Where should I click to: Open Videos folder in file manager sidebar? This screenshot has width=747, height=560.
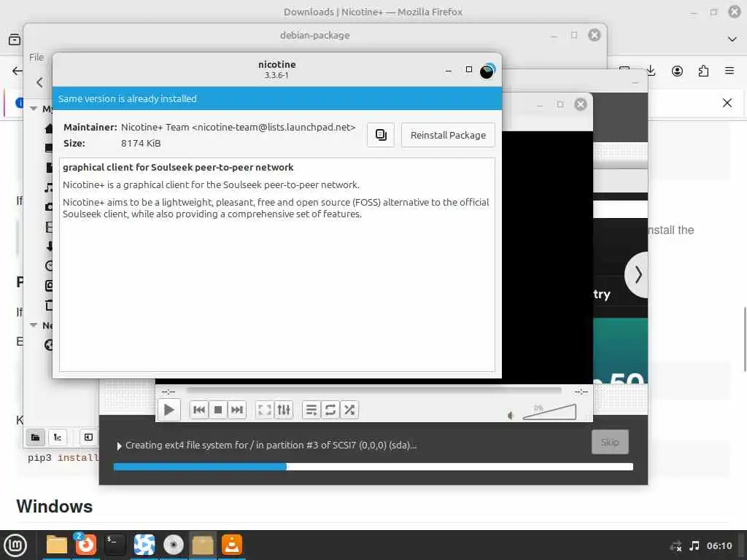[x=49, y=227]
